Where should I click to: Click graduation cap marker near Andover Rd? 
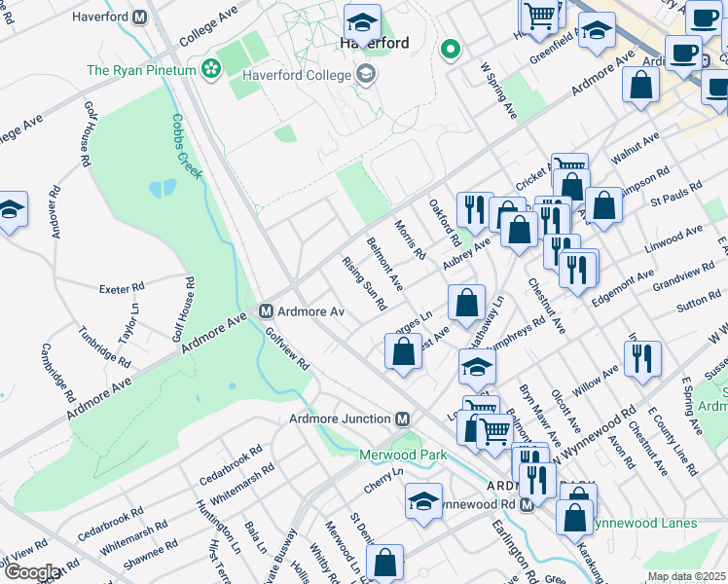(10, 210)
